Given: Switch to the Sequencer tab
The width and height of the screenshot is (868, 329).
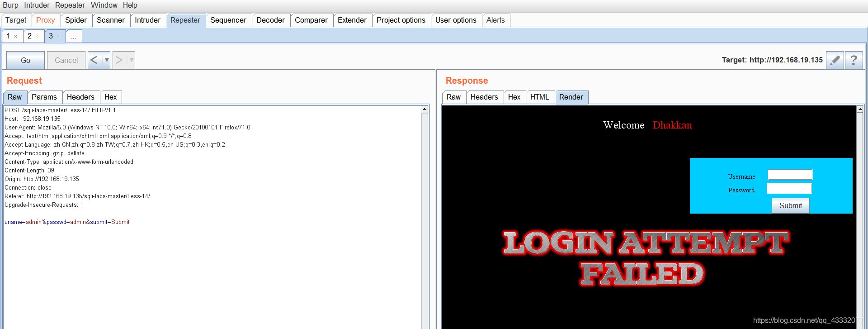Looking at the screenshot, I should point(228,20).
